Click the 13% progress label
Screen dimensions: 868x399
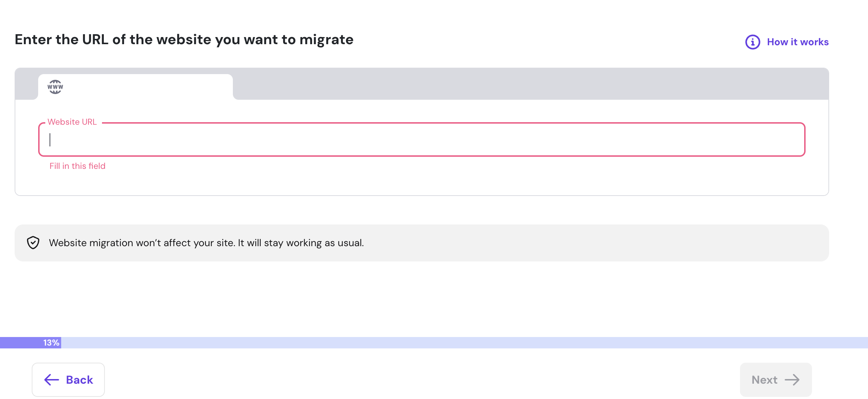click(51, 343)
